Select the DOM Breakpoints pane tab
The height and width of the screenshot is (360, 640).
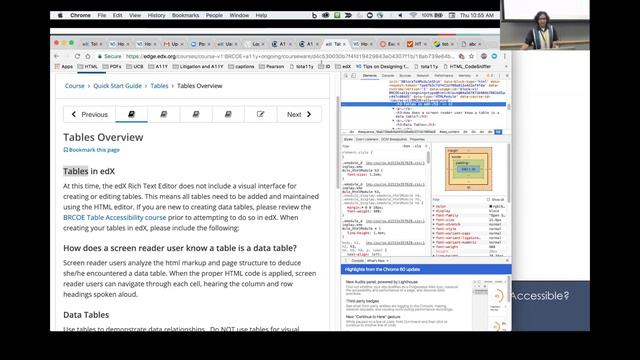pyautogui.click(x=394, y=140)
